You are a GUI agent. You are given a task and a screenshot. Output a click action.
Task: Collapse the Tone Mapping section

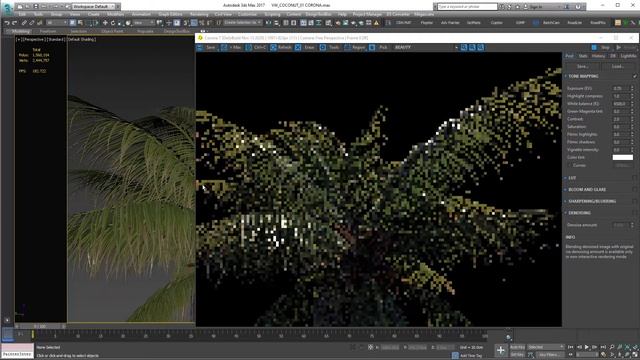[x=566, y=76]
